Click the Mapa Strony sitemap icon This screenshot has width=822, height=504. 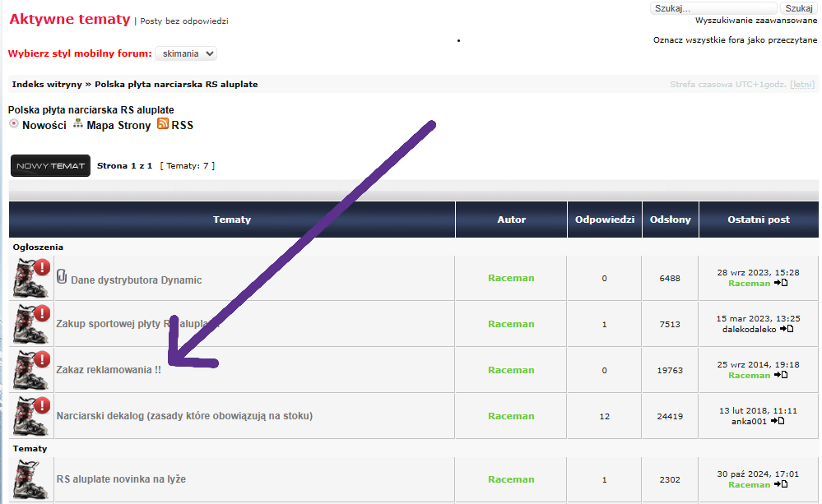click(78, 124)
